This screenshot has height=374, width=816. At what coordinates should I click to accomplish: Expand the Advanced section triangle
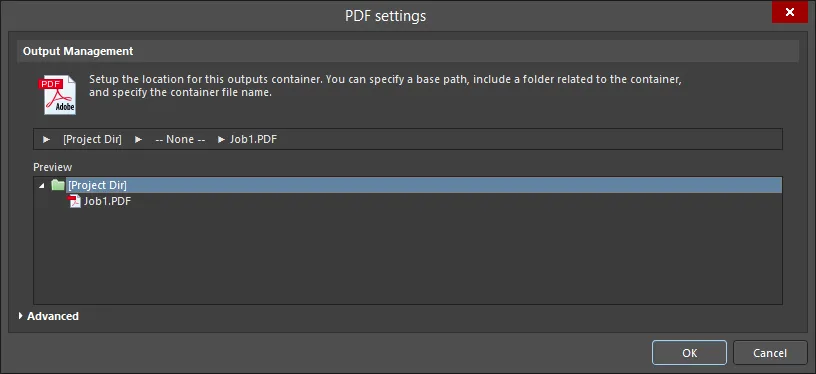(21, 316)
